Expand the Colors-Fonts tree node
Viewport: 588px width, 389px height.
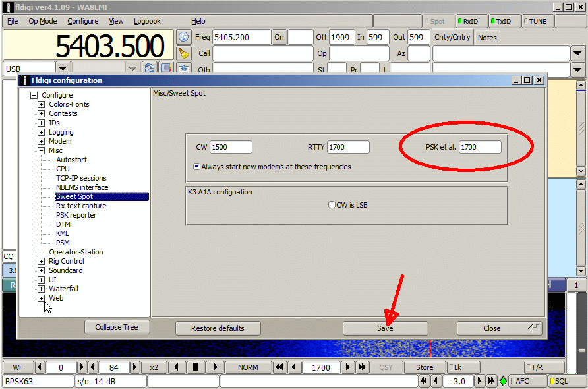point(42,104)
